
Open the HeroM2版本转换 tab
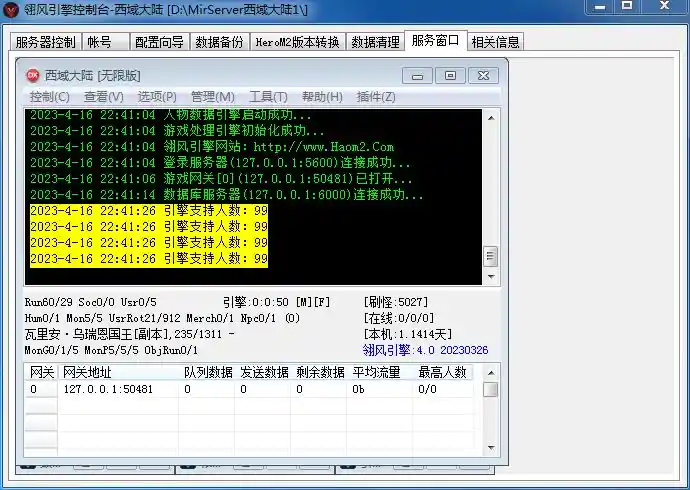pyautogui.click(x=297, y=42)
